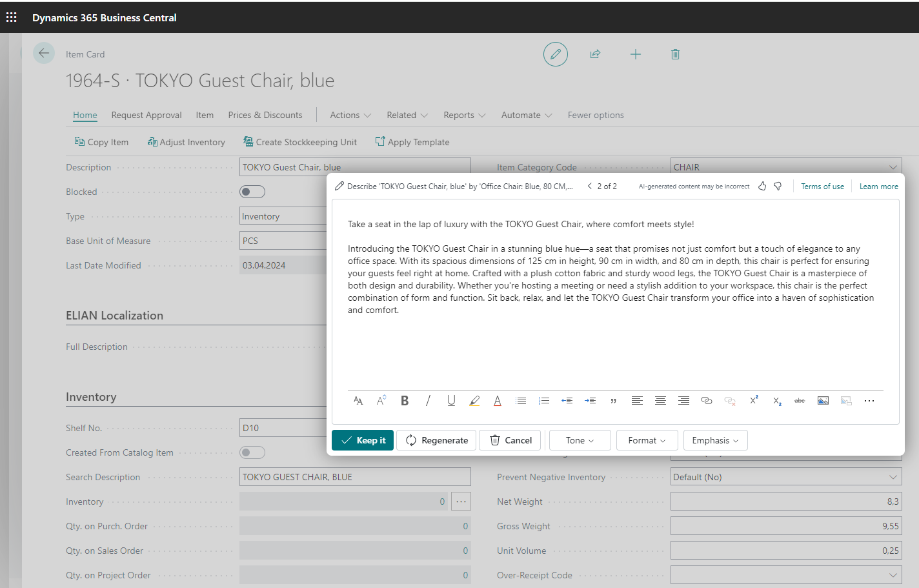Viewport: 919px width, 588px height.
Task: Click the thumbs up feedback icon
Action: coord(762,186)
